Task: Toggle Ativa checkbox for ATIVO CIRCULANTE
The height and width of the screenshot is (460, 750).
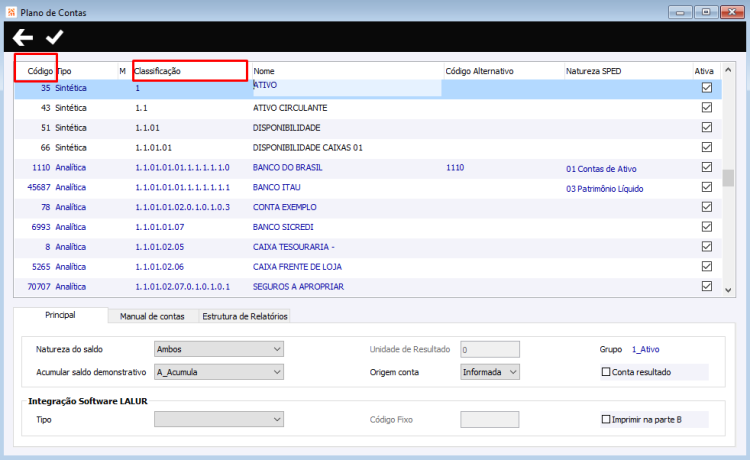Action: pos(706,108)
